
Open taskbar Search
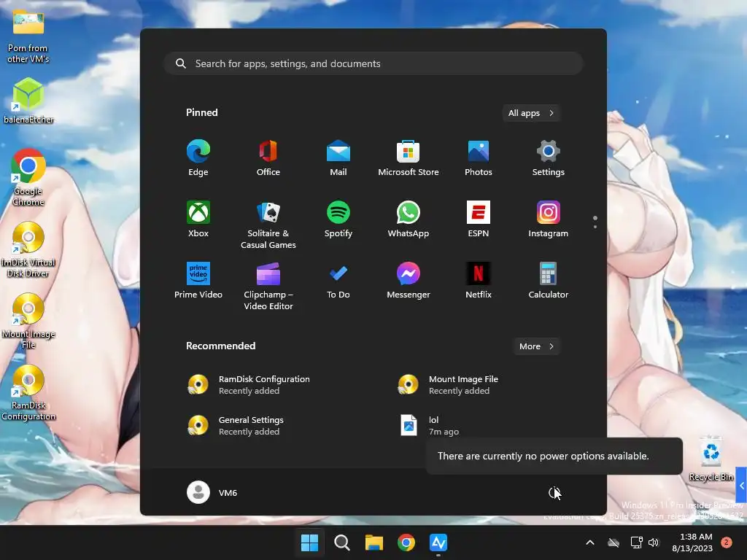[341, 542]
